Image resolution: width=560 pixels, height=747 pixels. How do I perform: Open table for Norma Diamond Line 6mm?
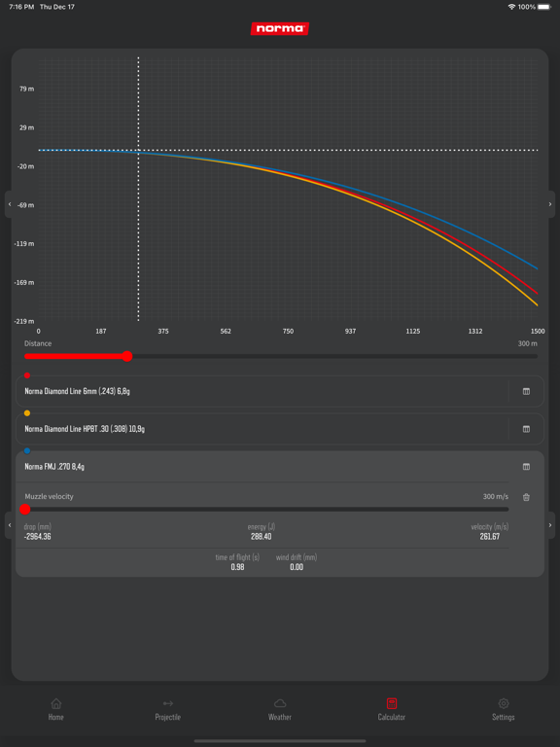point(526,391)
